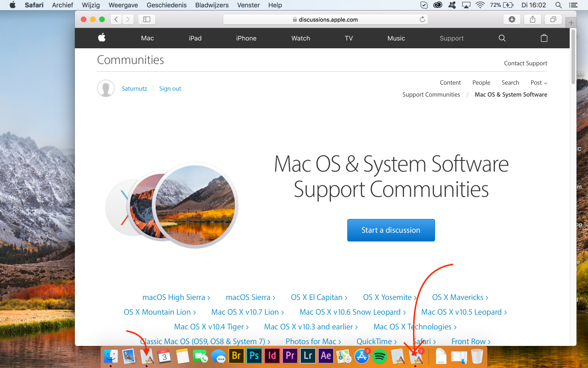Click the Support Communities breadcrumb

pyautogui.click(x=431, y=94)
